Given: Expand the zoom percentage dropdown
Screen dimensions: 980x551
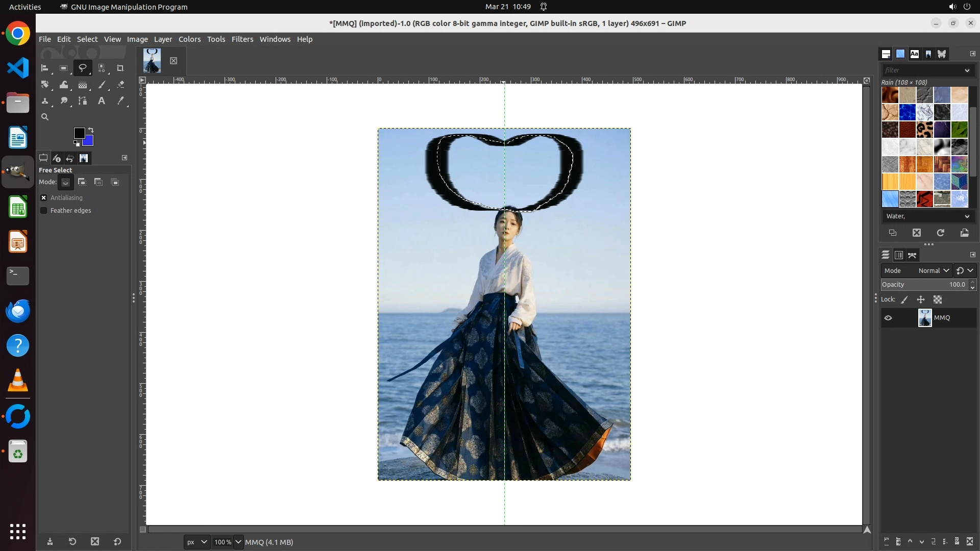Looking at the screenshot, I should (238, 542).
